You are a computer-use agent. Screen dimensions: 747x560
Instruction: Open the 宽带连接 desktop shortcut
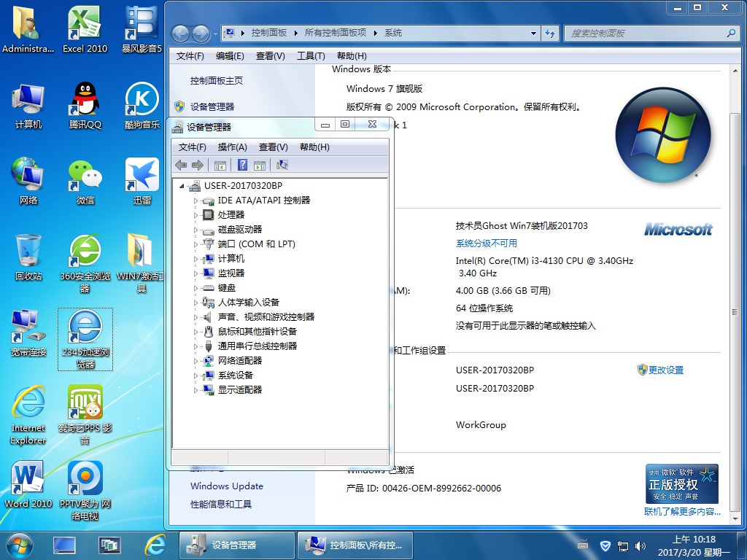click(28, 333)
